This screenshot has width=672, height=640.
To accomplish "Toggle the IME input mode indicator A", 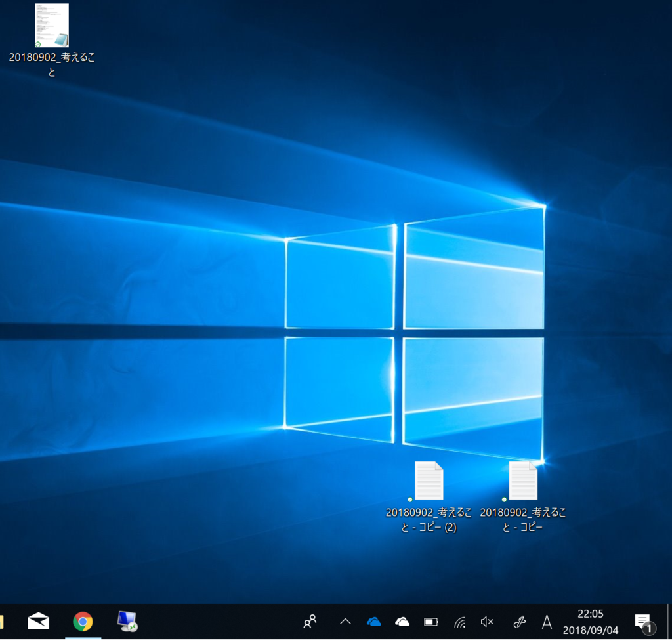I will (x=547, y=622).
